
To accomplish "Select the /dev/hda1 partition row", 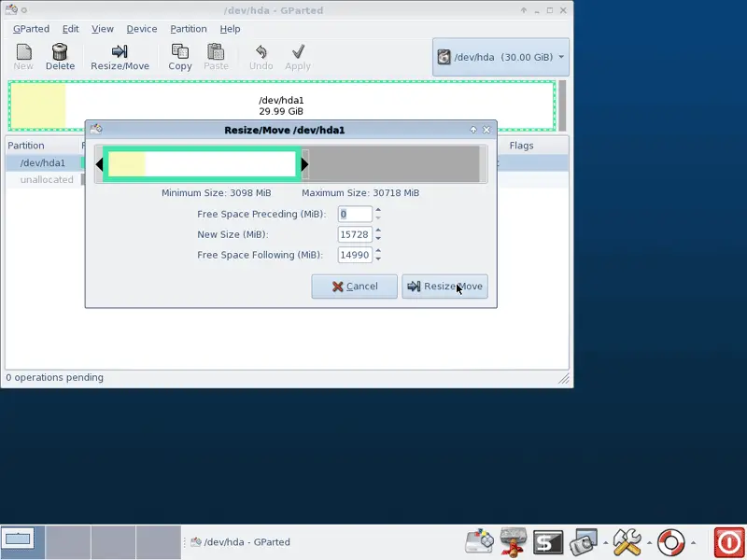I will coord(287,162).
